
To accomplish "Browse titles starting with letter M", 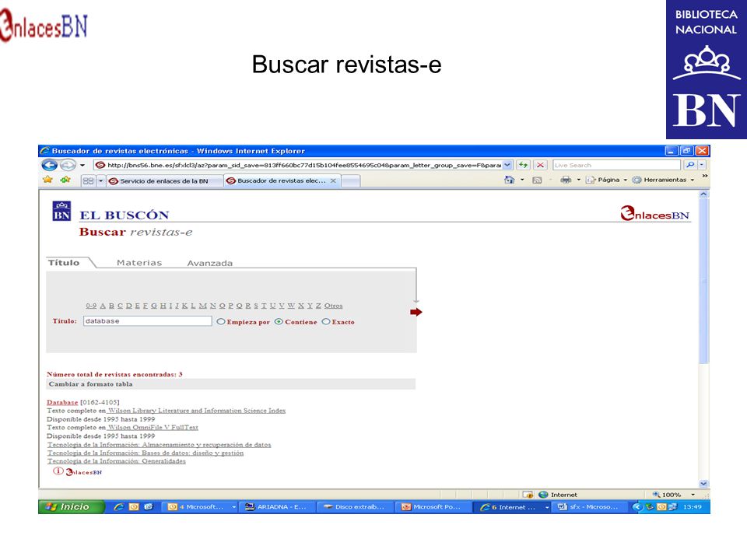I will [x=202, y=306].
